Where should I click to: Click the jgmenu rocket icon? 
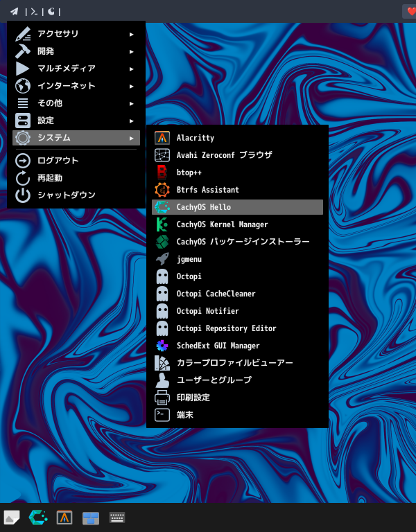click(x=162, y=259)
